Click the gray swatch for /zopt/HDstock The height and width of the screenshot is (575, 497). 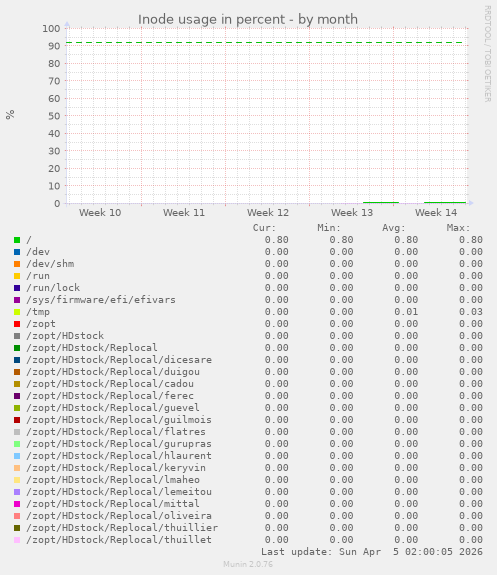tap(17, 336)
